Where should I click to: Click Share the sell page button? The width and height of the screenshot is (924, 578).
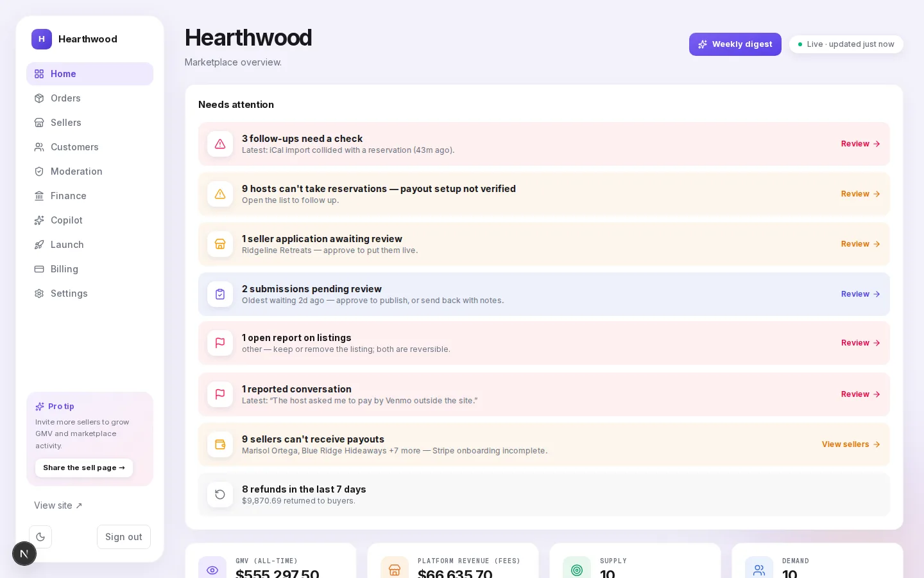point(84,468)
